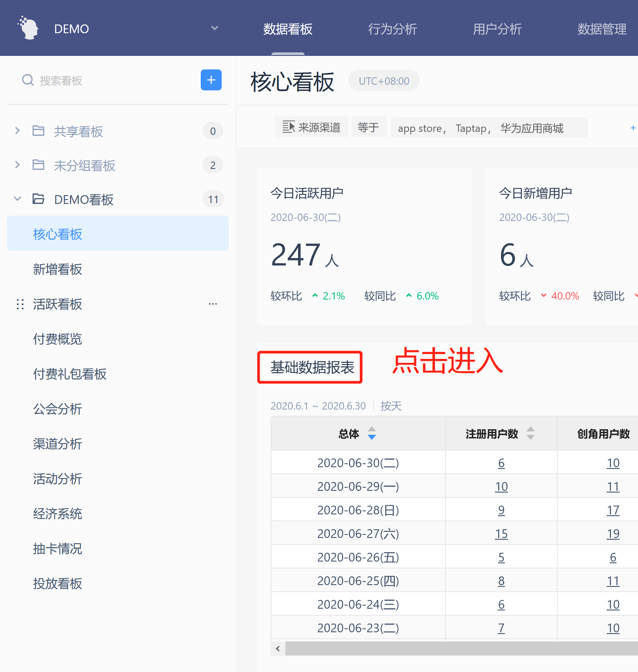Click the drag handle beside 活跃看板

[x=20, y=304]
